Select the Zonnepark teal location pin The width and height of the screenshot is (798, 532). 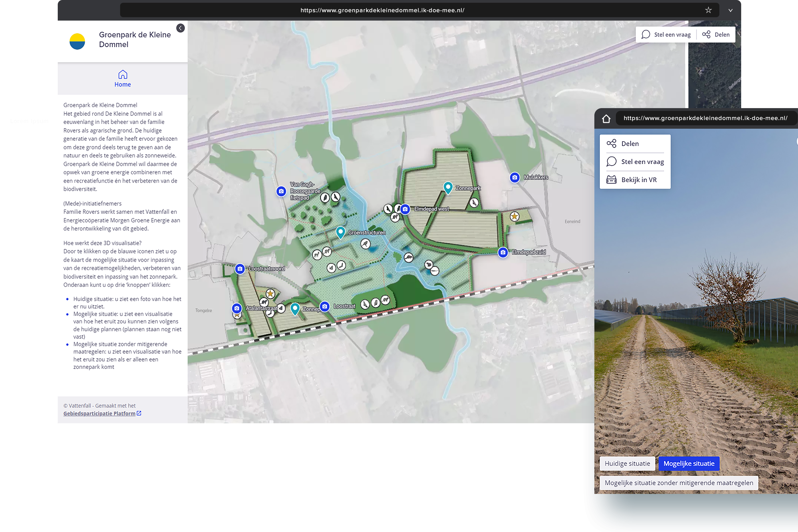point(448,187)
